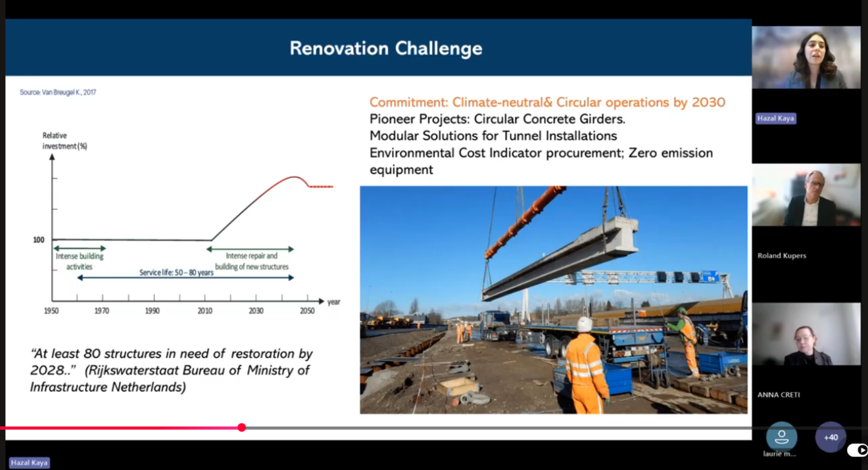Image resolution: width=868 pixels, height=470 pixels.
Task: Click the Pioneer Projects text line
Action: 497,119
